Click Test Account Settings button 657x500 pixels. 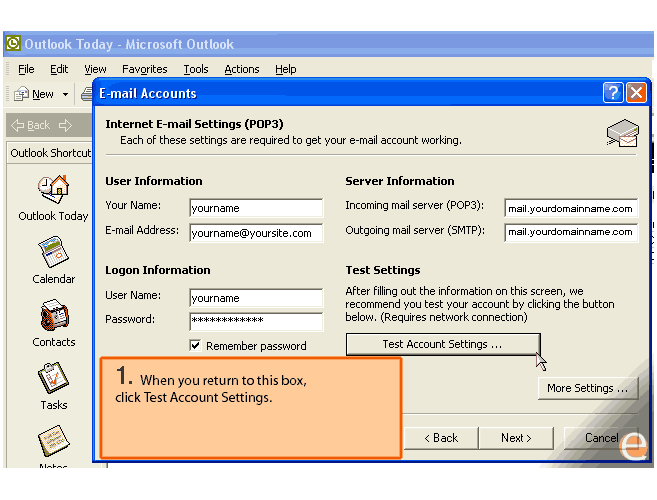pyautogui.click(x=443, y=344)
